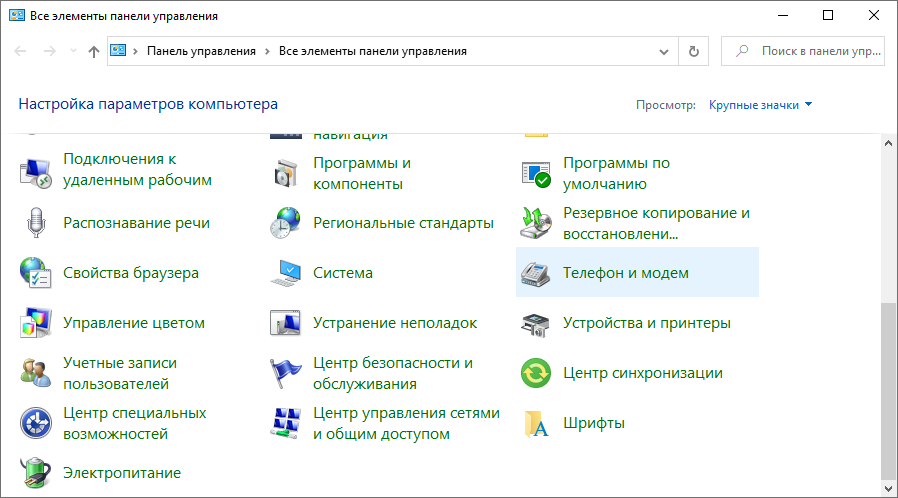
Task: Click the vertical scrollbar down arrow
Action: (x=889, y=489)
